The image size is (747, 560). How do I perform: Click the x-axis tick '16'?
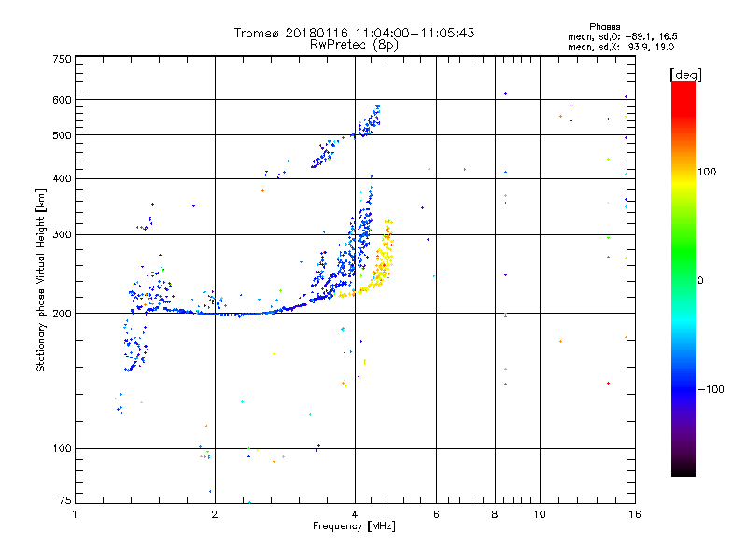[635, 514]
